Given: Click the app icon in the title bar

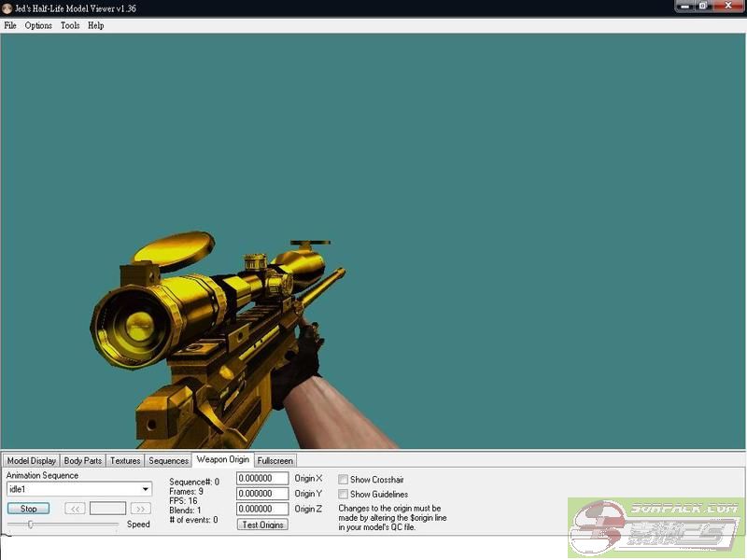Looking at the screenshot, I should [x=7, y=7].
